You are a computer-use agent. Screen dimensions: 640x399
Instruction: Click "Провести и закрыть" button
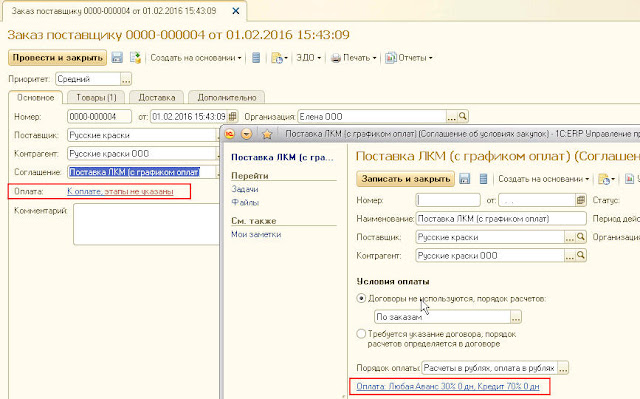(58, 58)
